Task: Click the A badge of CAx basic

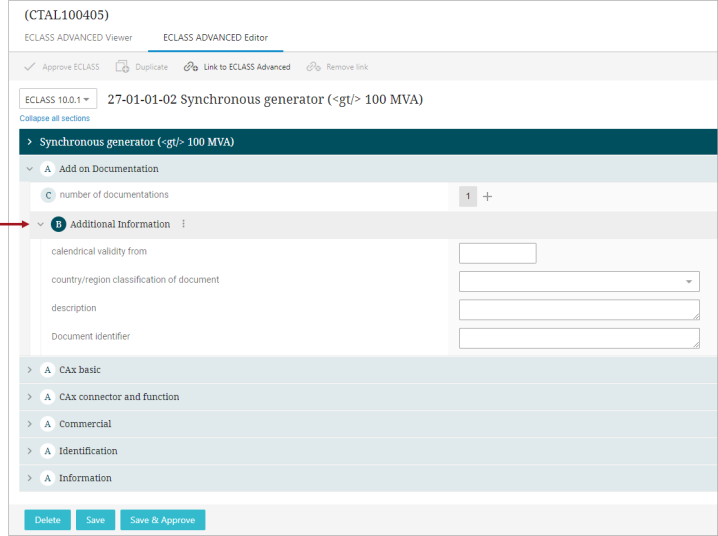Action: click(48, 370)
